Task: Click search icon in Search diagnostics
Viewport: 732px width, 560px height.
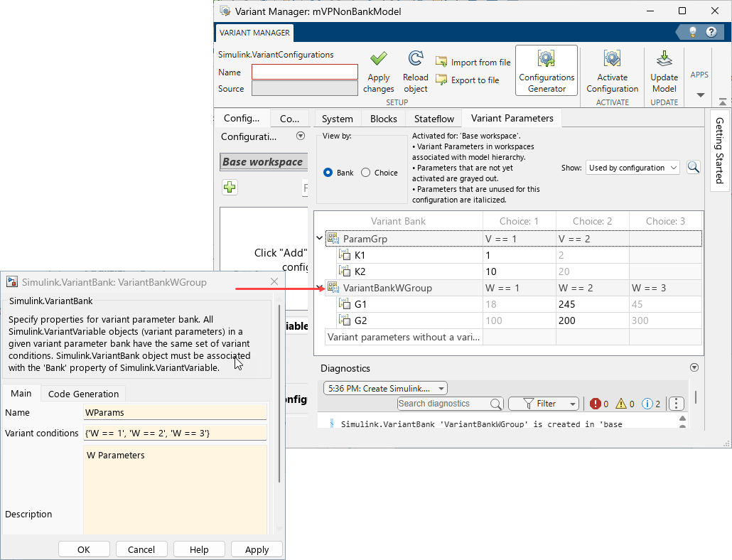Action: tap(495, 404)
